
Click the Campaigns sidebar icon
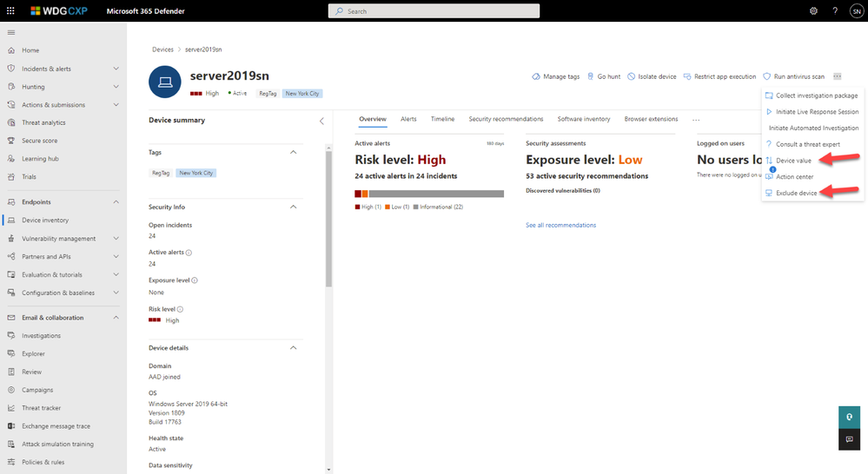[11, 390]
